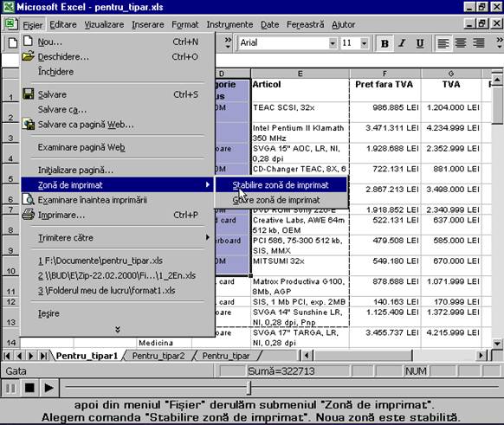Image resolution: width=504 pixels, height=425 pixels.
Task: Open the Instrumente menu
Action: (x=229, y=24)
